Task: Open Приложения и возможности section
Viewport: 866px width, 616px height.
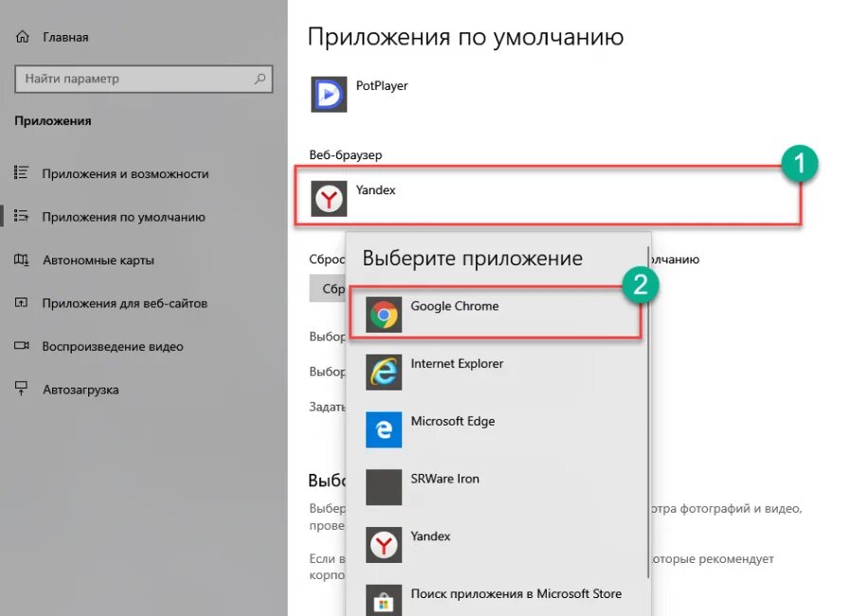Action: click(x=125, y=173)
